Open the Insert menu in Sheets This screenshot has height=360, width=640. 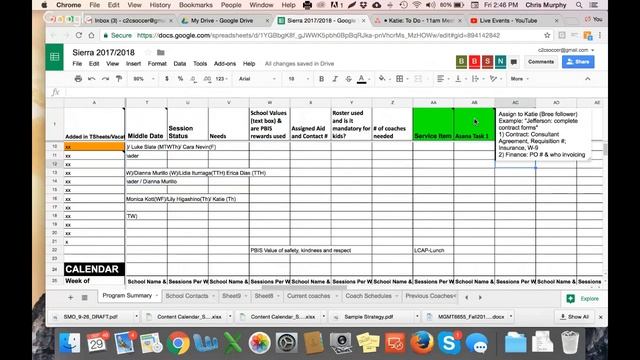point(133,64)
